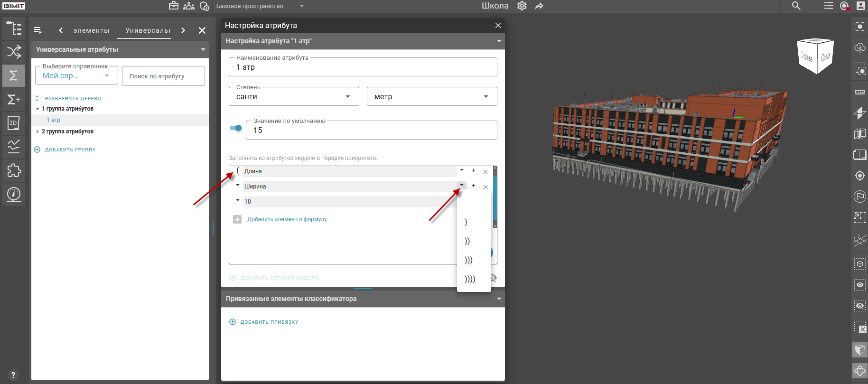Open the gauge dashboard panel
The image size is (868, 384).
(x=14, y=194)
